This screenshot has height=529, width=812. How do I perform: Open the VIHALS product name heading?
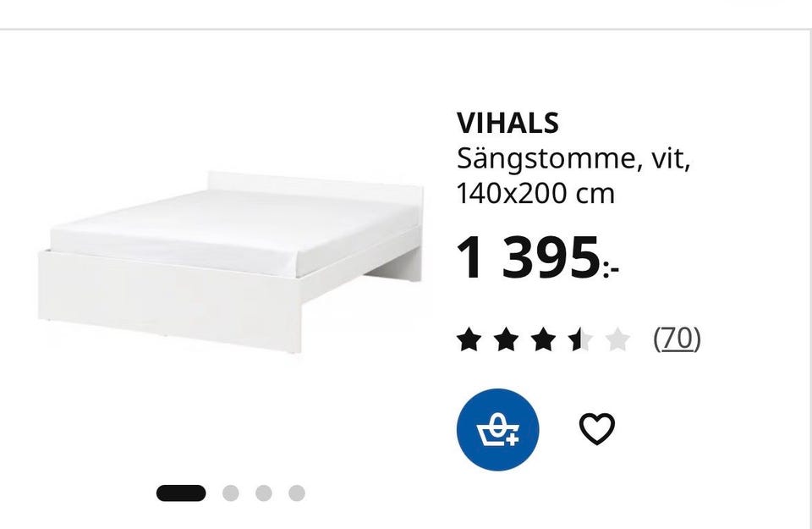(x=507, y=123)
